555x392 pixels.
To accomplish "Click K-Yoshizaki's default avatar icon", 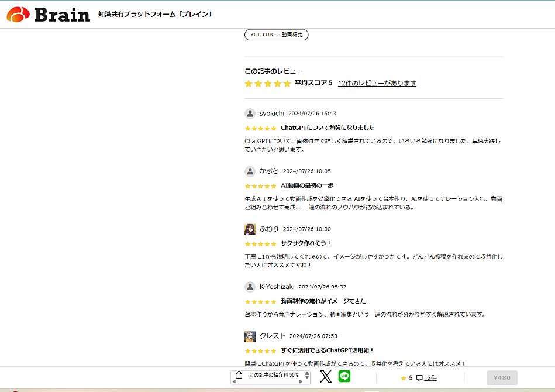I will pyautogui.click(x=250, y=287).
